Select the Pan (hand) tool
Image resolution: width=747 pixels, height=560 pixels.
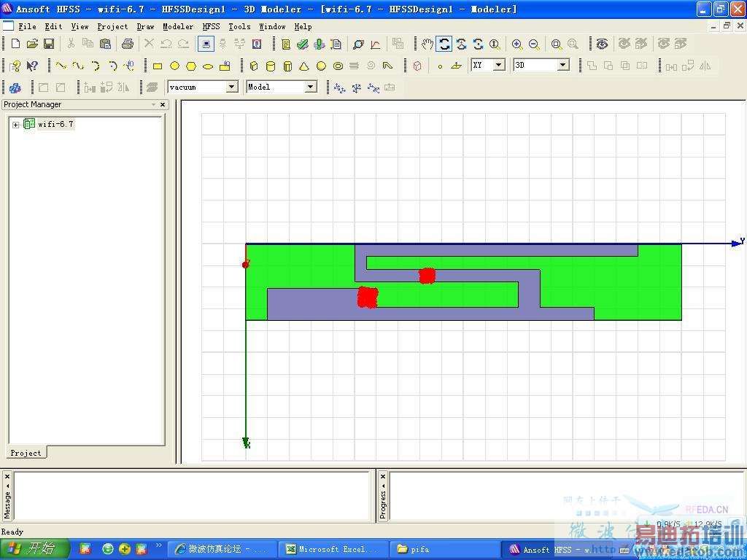pyautogui.click(x=427, y=44)
